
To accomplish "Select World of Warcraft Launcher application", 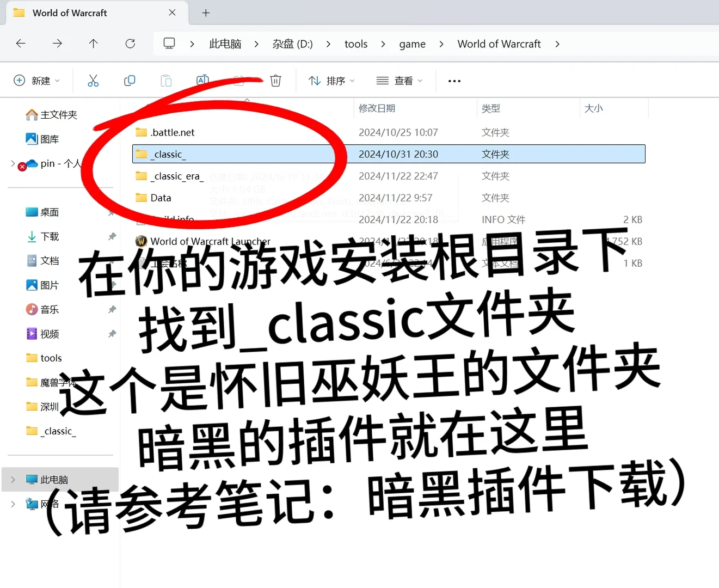I will click(x=202, y=241).
